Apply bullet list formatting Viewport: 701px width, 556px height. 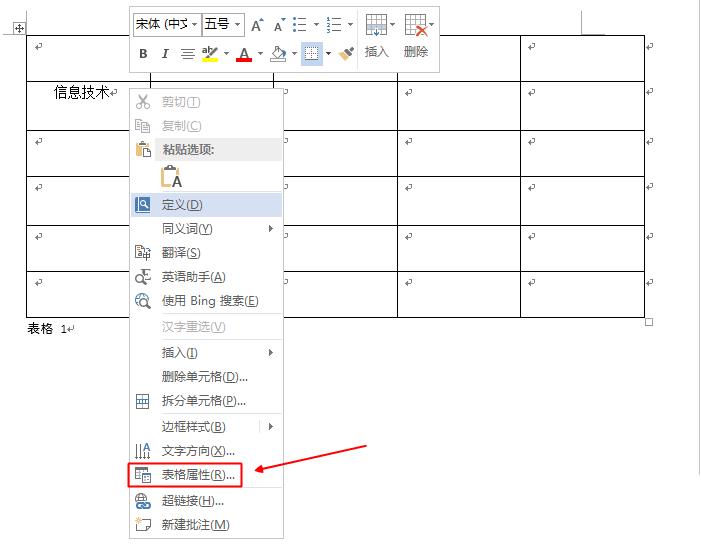(300, 25)
